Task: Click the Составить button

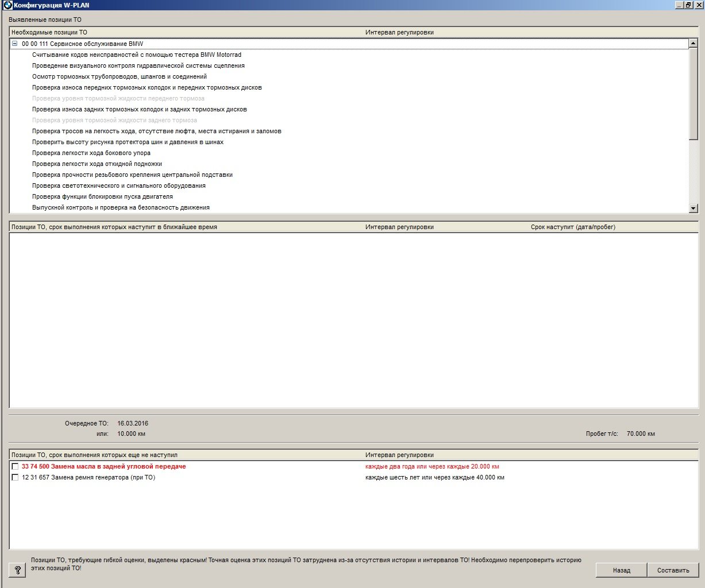Action: tap(673, 570)
